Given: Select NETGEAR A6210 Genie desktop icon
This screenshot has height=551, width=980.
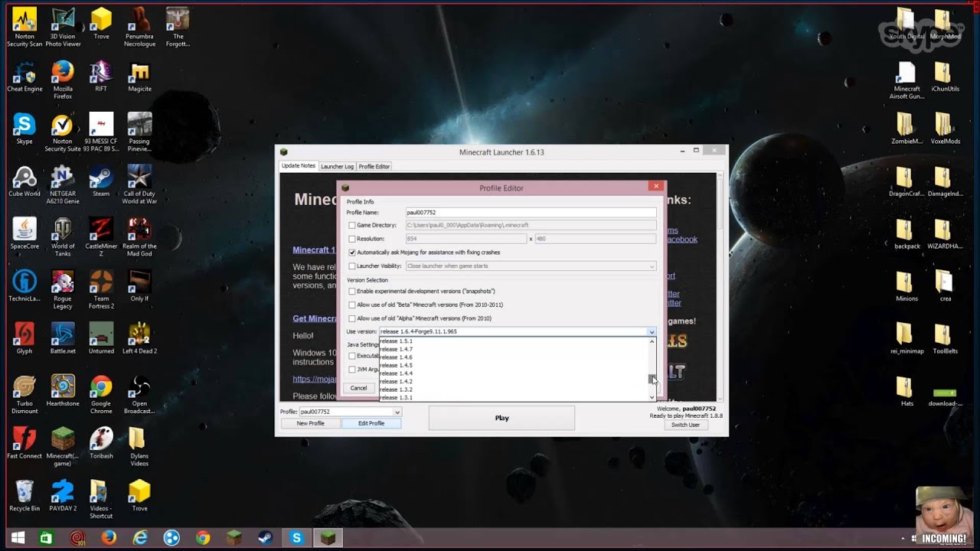Looking at the screenshot, I should (63, 184).
